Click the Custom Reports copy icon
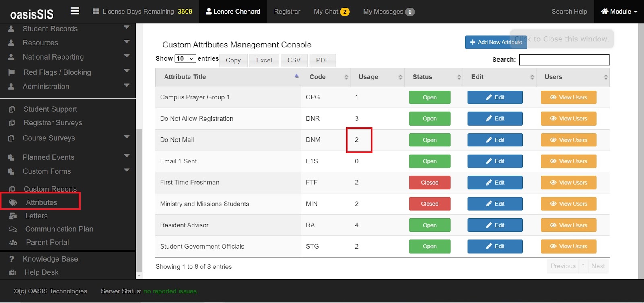The height and width of the screenshot is (303, 644). pos(12,189)
